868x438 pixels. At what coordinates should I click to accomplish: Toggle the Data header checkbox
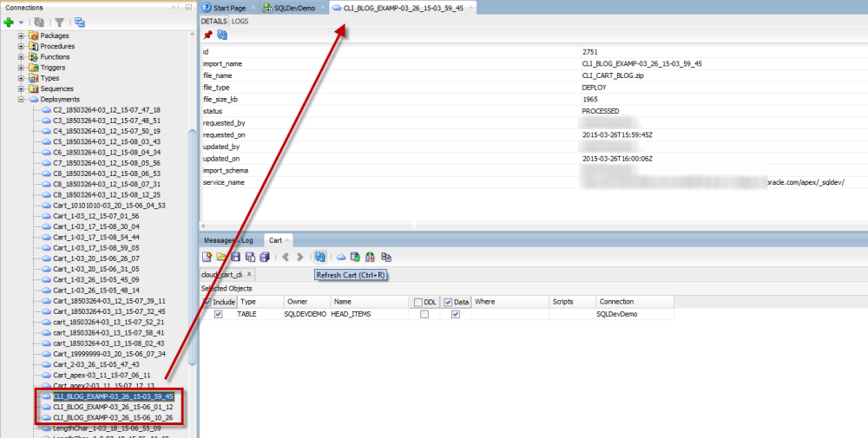(449, 302)
